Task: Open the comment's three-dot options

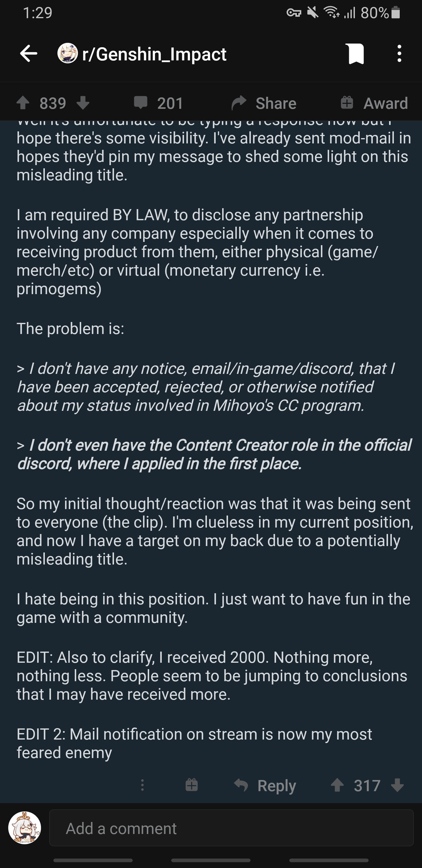Action: pos(142,785)
